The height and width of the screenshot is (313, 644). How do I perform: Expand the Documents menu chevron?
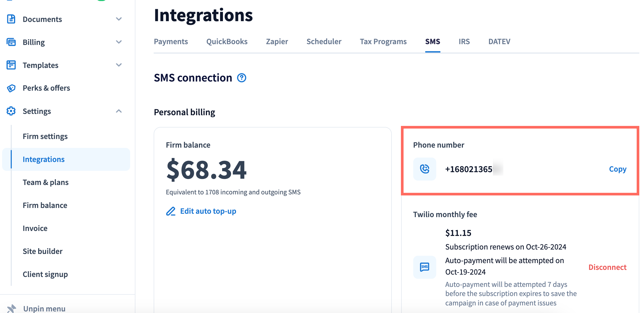click(x=119, y=19)
